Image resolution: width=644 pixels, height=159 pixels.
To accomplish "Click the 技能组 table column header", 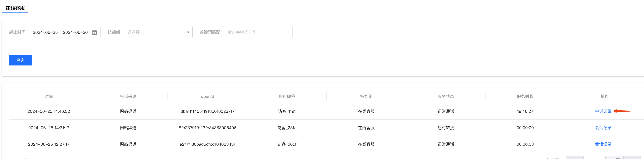I will [x=366, y=96].
